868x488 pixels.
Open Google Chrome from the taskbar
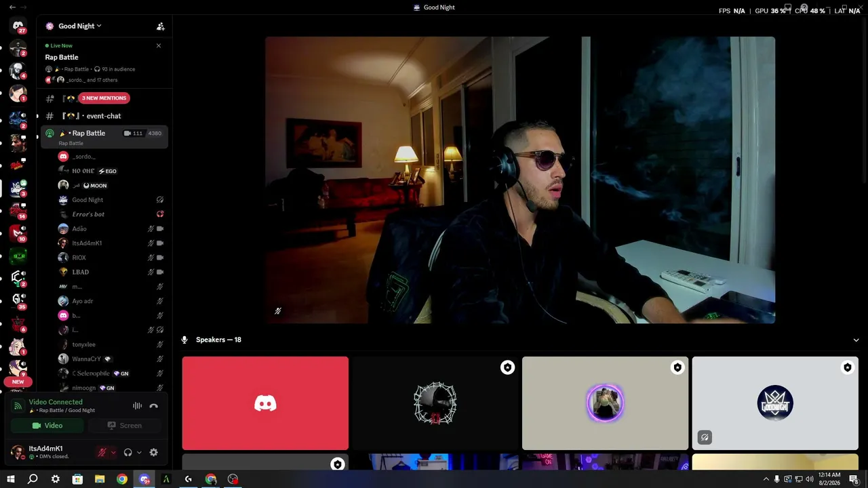point(122,479)
